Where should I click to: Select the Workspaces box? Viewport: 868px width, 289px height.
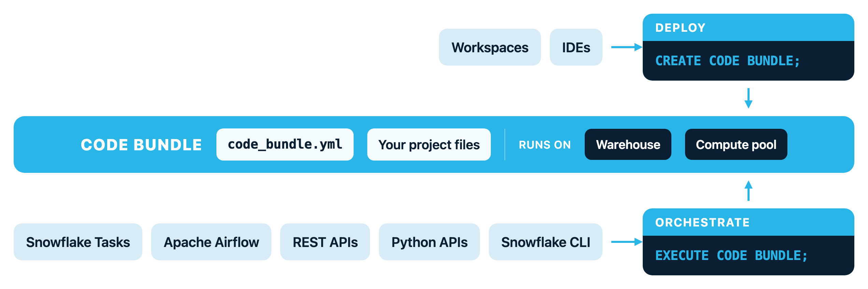point(490,47)
